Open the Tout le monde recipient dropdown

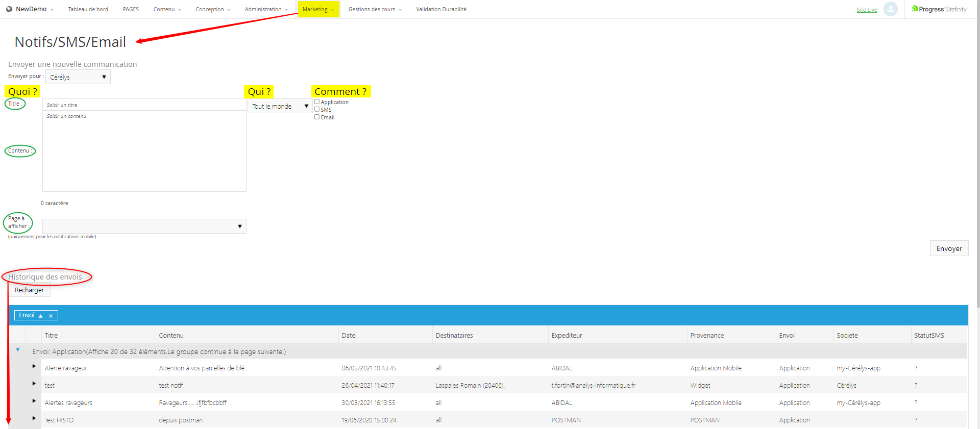tap(280, 106)
